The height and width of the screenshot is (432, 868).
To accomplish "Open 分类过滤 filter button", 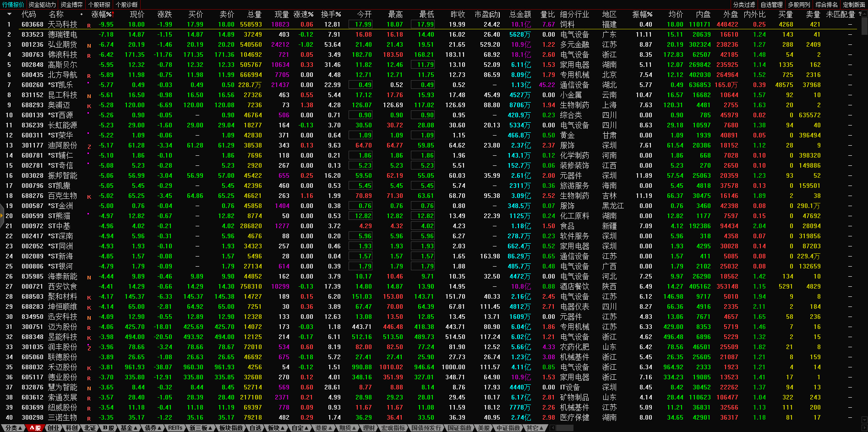I will point(744,5).
